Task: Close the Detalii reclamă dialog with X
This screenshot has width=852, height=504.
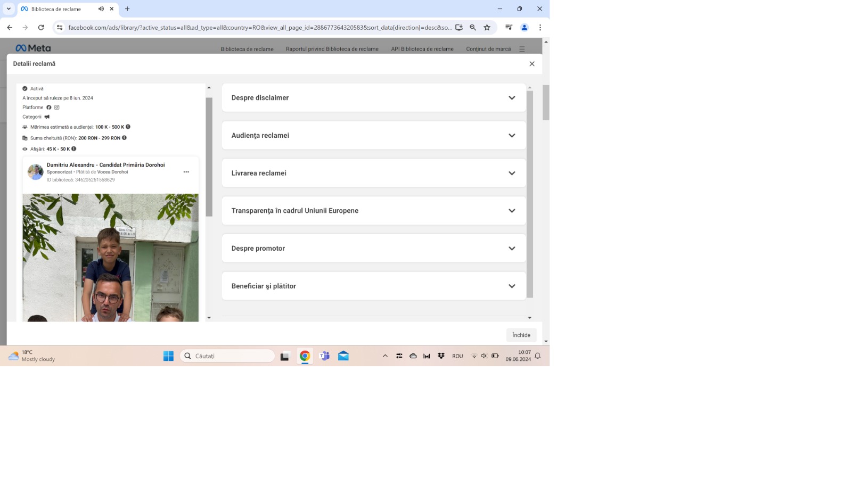Action: tap(531, 64)
